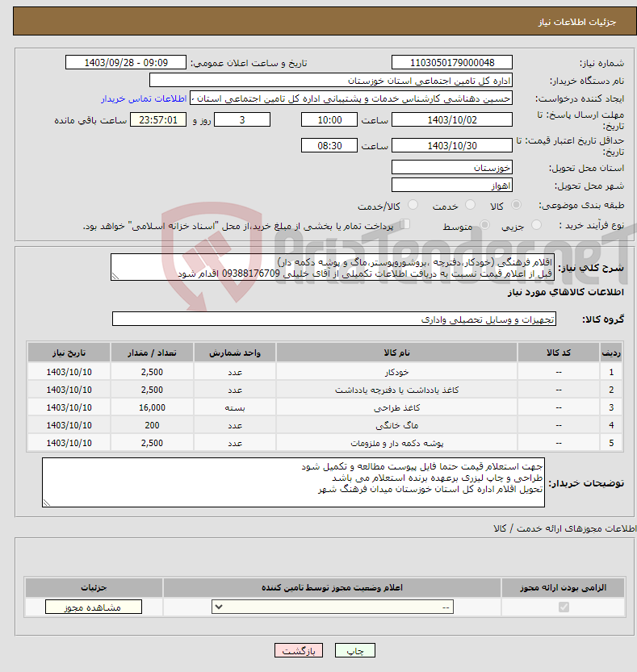Screen dimensions: 637x672
Task: Click the delivery city field اهواز
Action: pyautogui.click(x=452, y=186)
